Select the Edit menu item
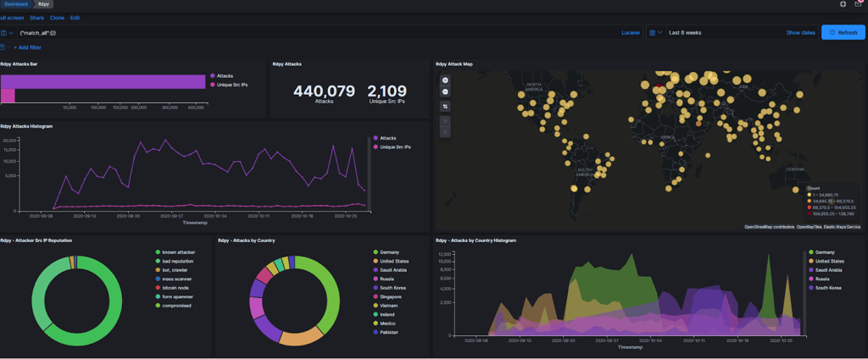 click(x=75, y=18)
